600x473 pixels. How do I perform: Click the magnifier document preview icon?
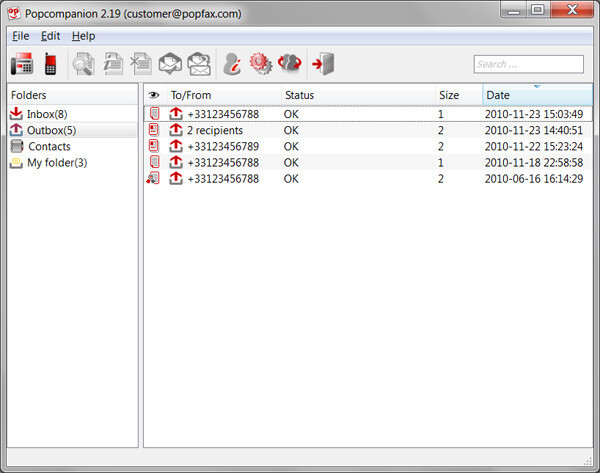pos(83,65)
